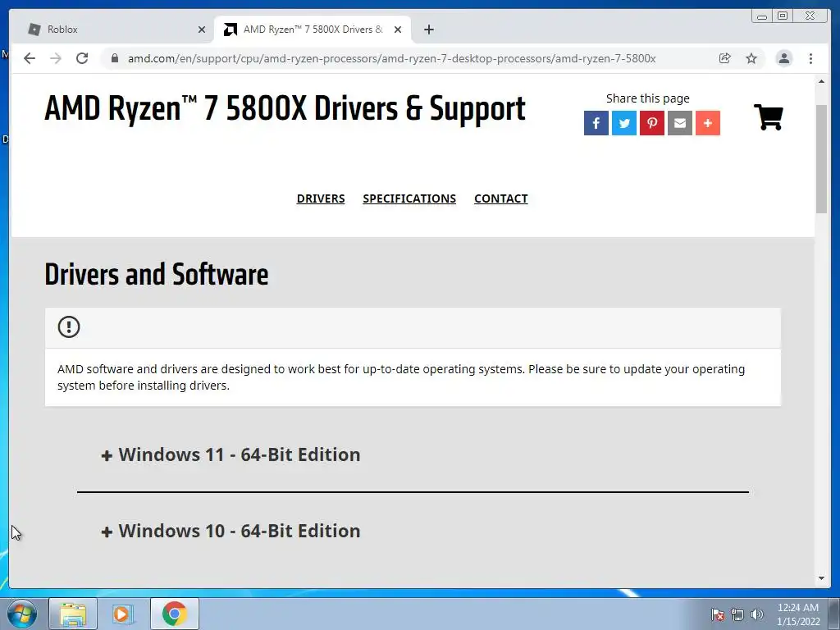This screenshot has height=630, width=840.
Task: Click the alert exclamation icon
Action: click(x=69, y=326)
